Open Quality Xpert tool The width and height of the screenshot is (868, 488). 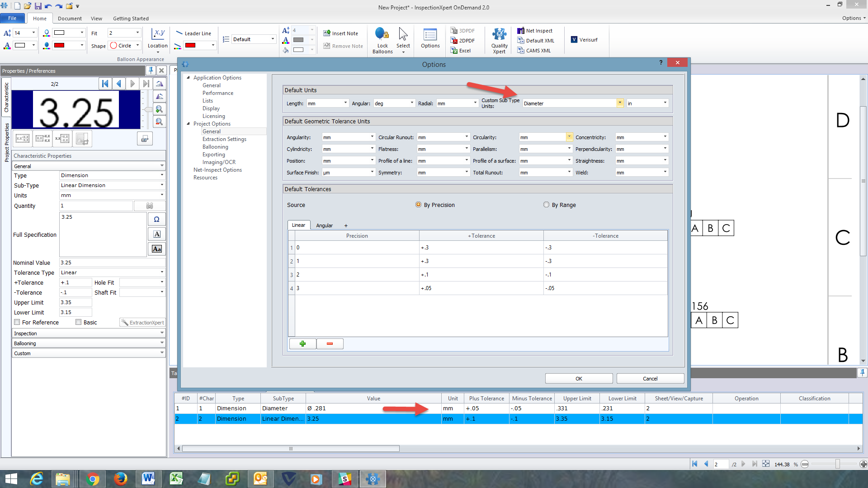pyautogui.click(x=499, y=40)
